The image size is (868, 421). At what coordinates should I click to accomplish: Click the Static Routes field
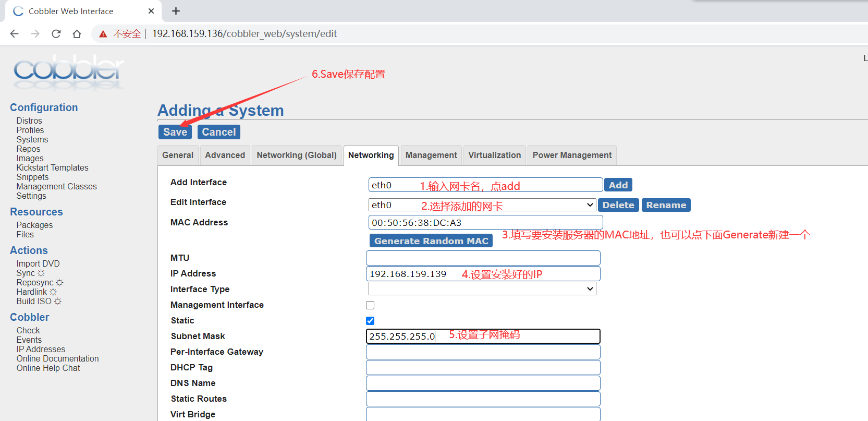[483, 399]
